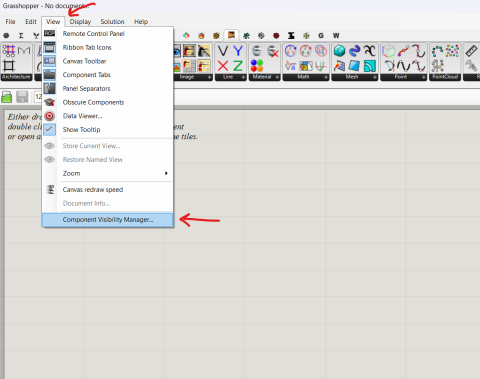Expand the Zoom submenu
This screenshot has width=480, height=379.
[107, 173]
